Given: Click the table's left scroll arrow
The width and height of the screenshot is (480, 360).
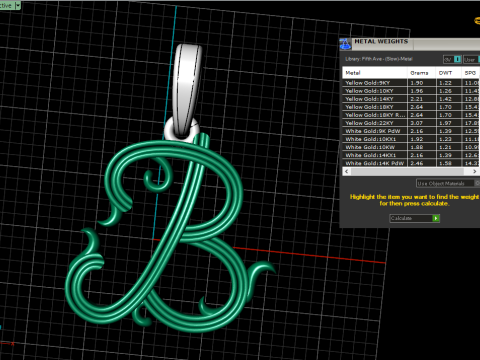Looking at the screenshot, I should pos(347,171).
